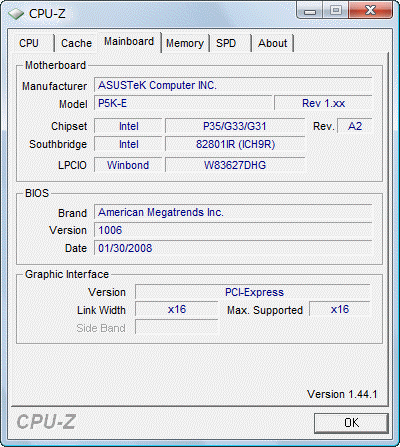
Task: Click the chipset value P35/G33/G31
Action: (x=235, y=126)
